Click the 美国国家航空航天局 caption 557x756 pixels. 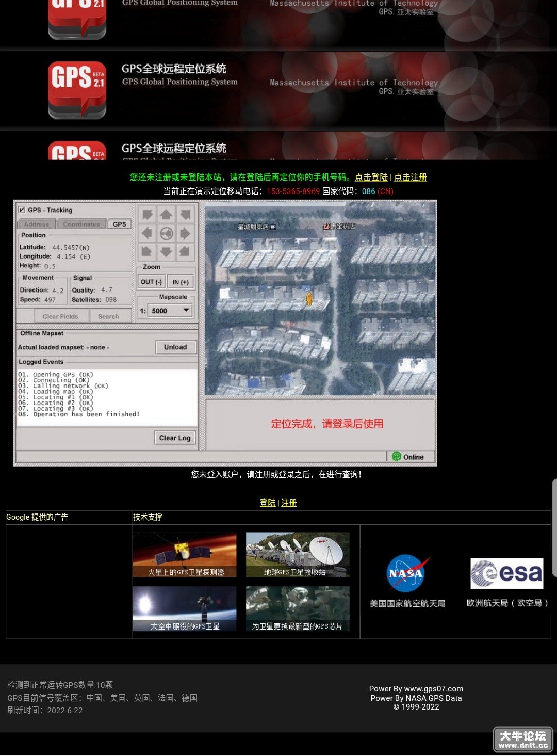click(407, 603)
